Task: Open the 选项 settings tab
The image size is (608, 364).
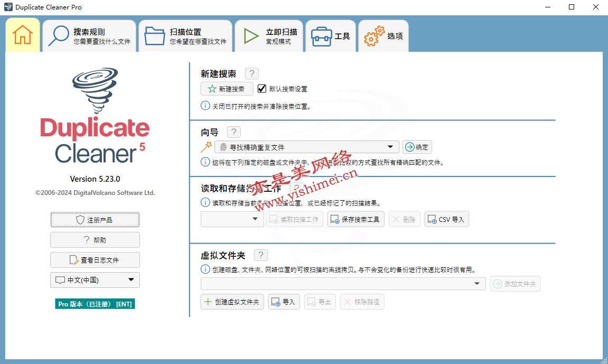Action: coord(383,36)
